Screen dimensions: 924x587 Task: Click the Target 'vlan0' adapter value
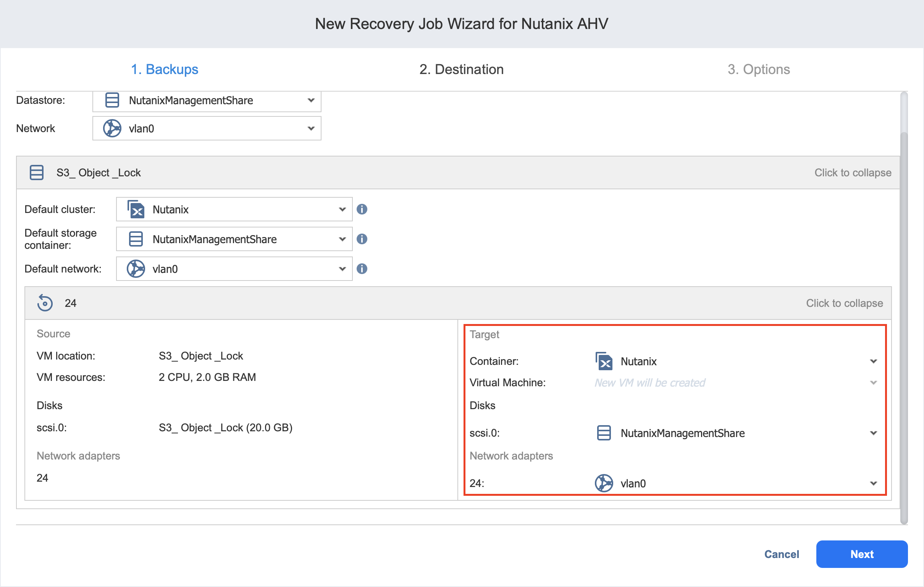click(x=633, y=484)
